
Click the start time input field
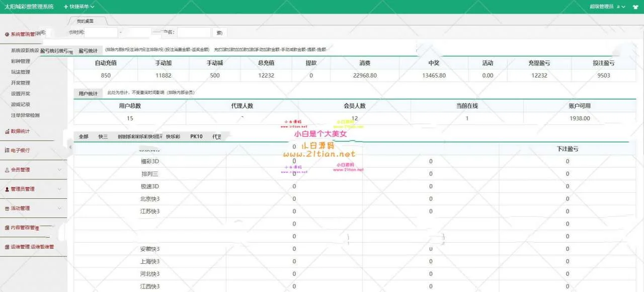point(101,32)
